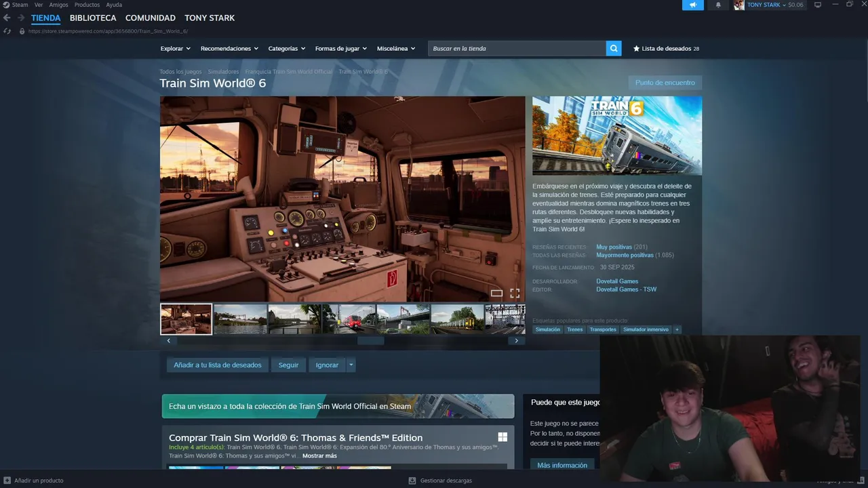Click the Más información button
This screenshot has height=488, width=868.
point(562,465)
